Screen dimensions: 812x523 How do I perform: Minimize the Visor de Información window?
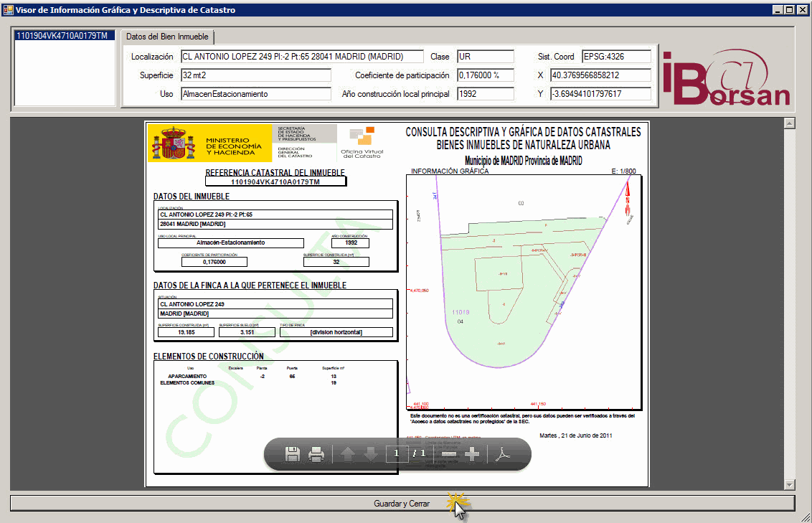(778, 10)
